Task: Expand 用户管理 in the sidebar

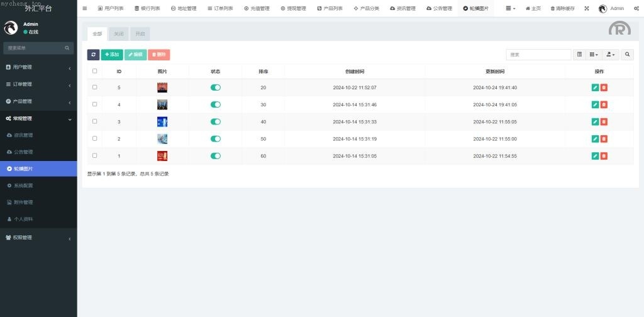Action: tap(38, 67)
